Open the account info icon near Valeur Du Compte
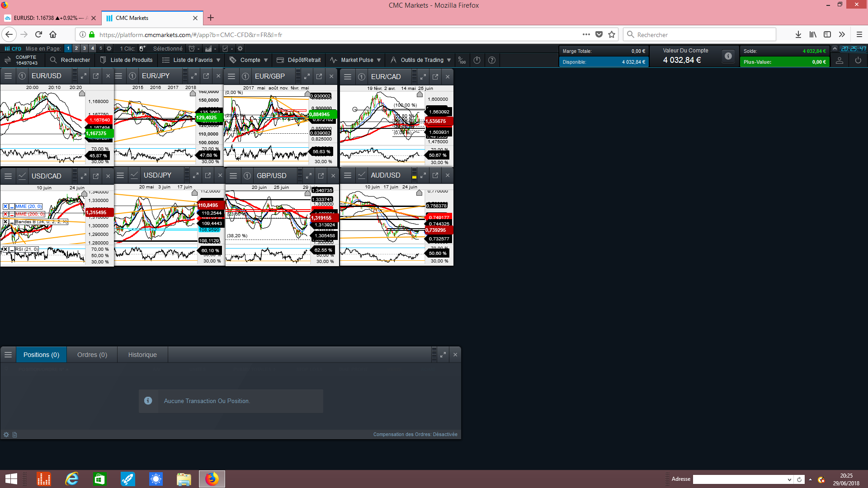 click(728, 56)
